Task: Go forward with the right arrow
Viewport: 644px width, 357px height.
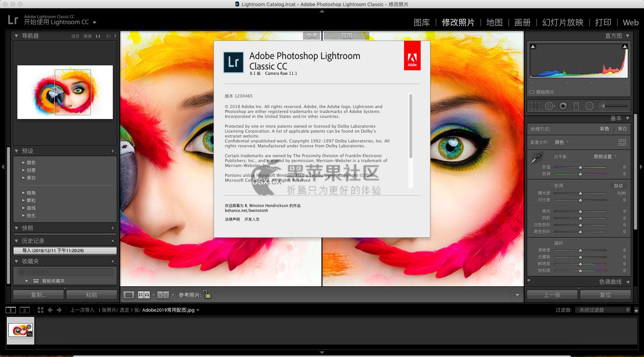Action: pyautogui.click(x=59, y=310)
